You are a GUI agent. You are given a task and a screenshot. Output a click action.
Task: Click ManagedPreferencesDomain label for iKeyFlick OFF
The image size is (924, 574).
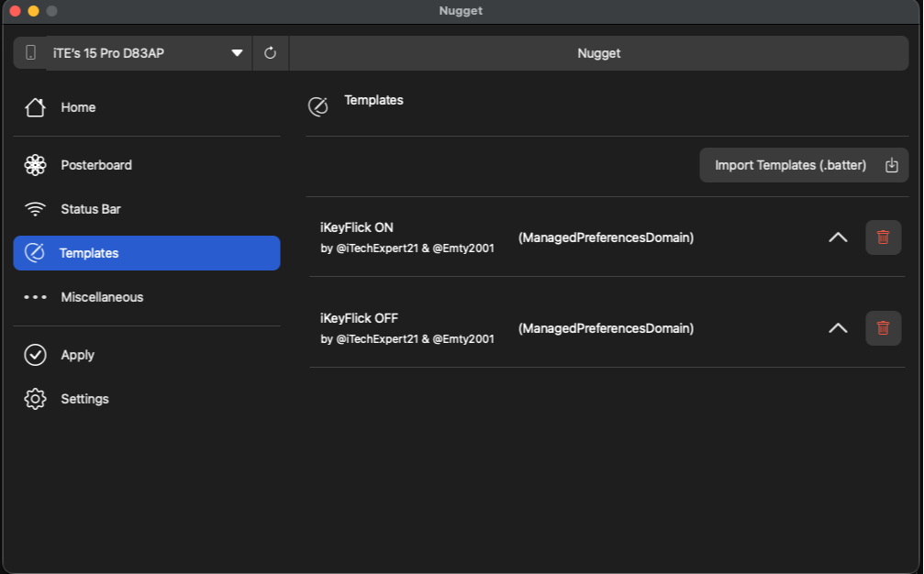(x=606, y=328)
